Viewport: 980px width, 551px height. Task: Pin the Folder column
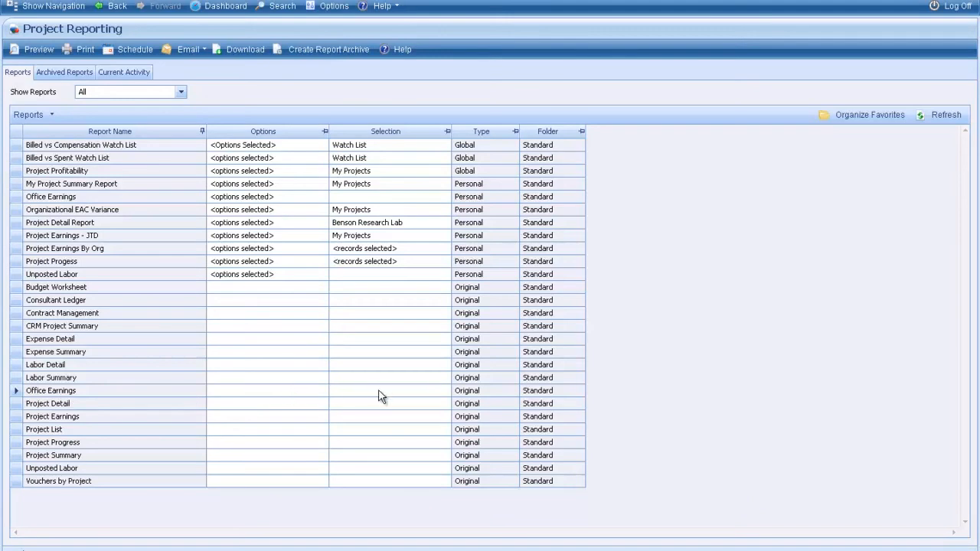click(581, 131)
